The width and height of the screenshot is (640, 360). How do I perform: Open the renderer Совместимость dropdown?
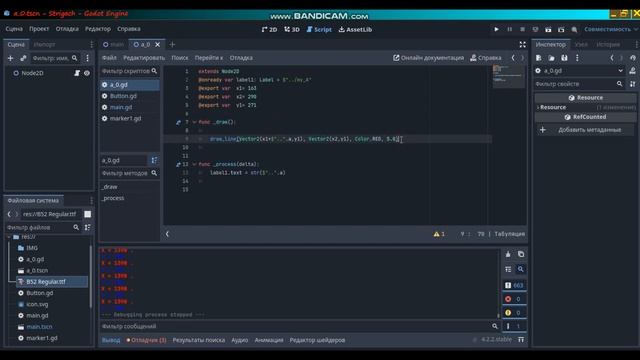pyautogui.click(x=611, y=29)
